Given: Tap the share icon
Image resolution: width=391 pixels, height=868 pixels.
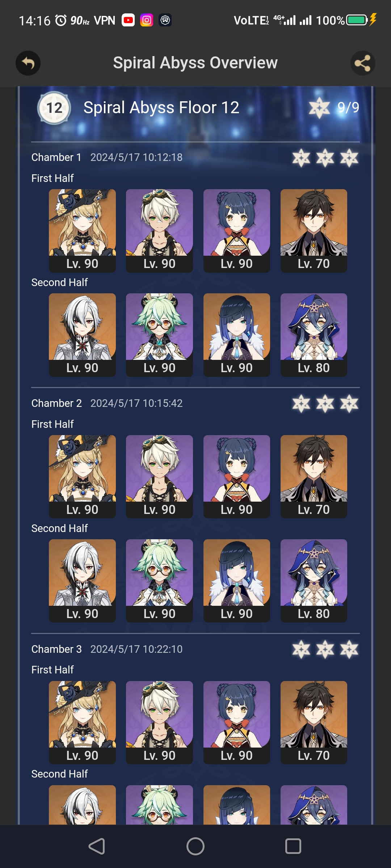Looking at the screenshot, I should pyautogui.click(x=363, y=63).
